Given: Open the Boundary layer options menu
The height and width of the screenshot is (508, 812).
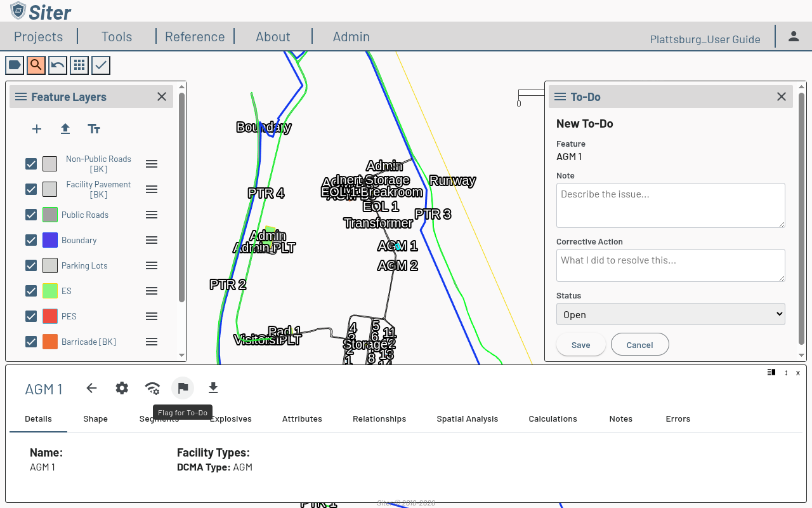Looking at the screenshot, I should point(152,240).
